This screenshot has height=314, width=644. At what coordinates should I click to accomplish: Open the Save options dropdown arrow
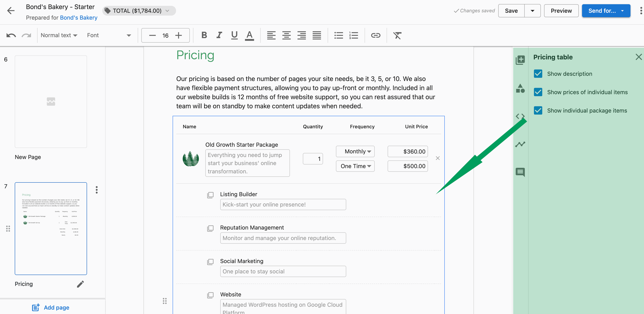(533, 11)
